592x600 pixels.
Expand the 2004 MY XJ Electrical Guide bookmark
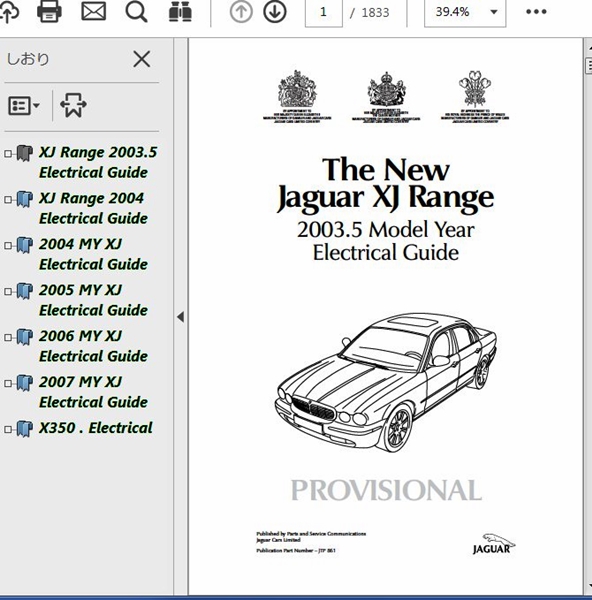(8, 246)
